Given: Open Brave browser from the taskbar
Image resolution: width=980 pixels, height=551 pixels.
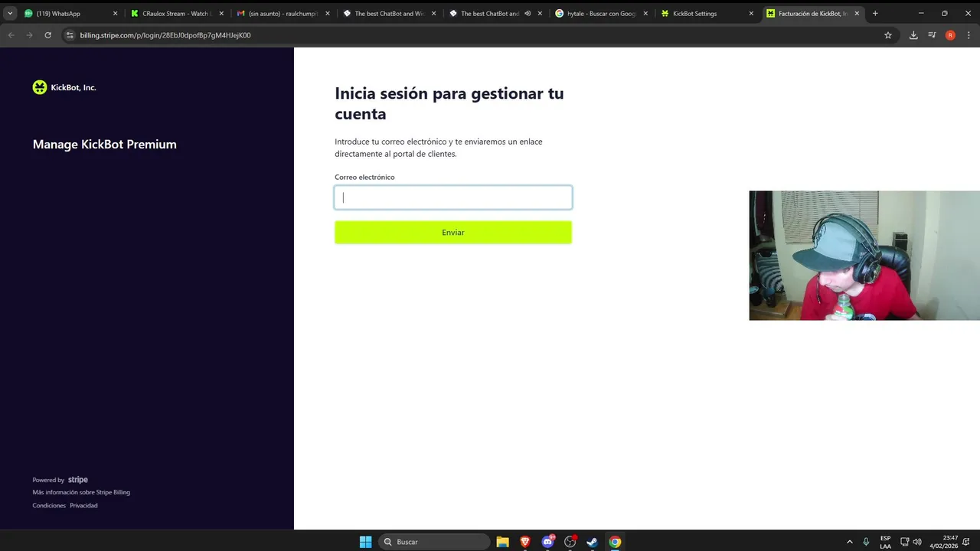Looking at the screenshot, I should coord(524,542).
